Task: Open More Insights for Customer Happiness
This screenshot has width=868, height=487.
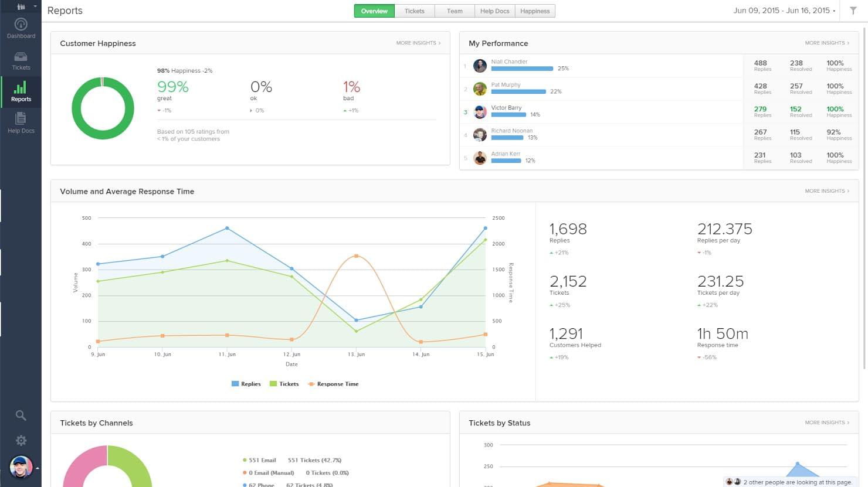Action: pyautogui.click(x=418, y=43)
